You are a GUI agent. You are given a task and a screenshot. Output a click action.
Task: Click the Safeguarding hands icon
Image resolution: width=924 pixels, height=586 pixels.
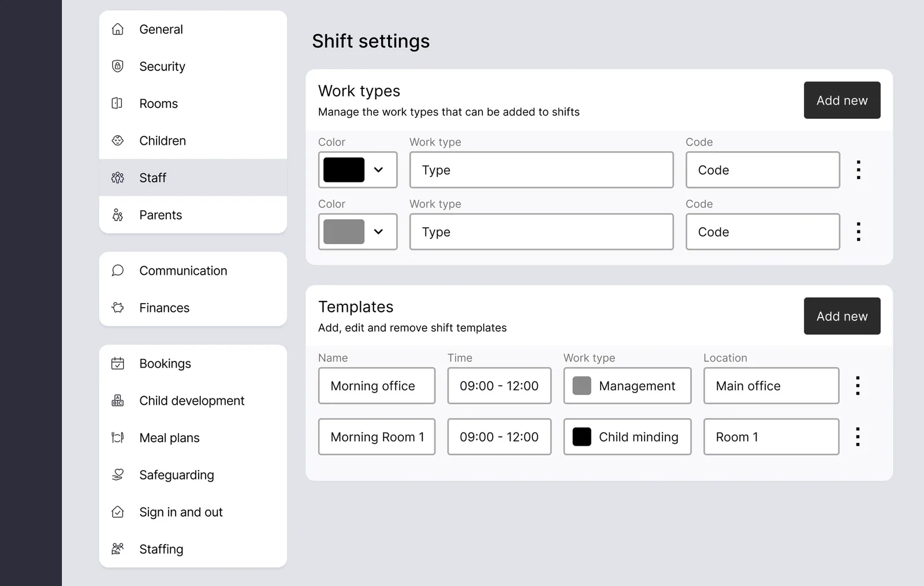[x=117, y=475]
